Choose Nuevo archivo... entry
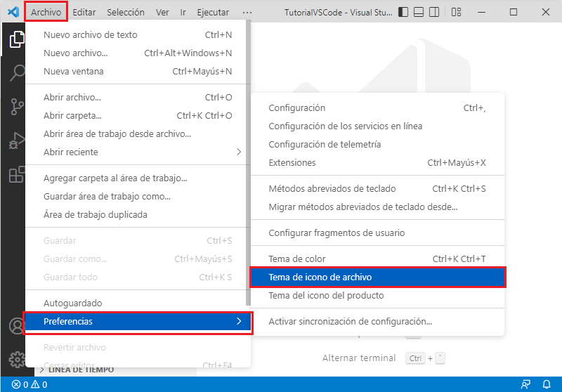Screen dimensions: 562x392 [138, 53]
